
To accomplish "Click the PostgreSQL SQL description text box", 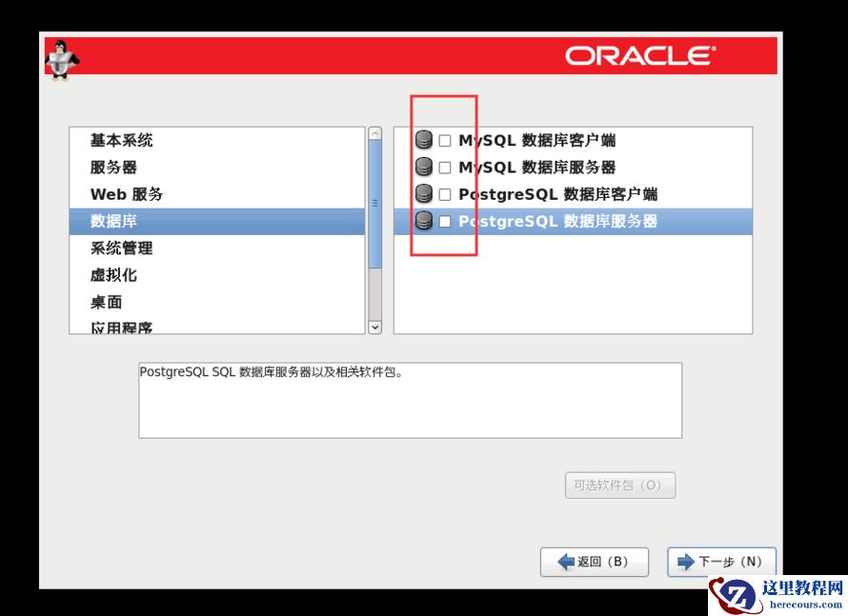I will tap(410, 401).
